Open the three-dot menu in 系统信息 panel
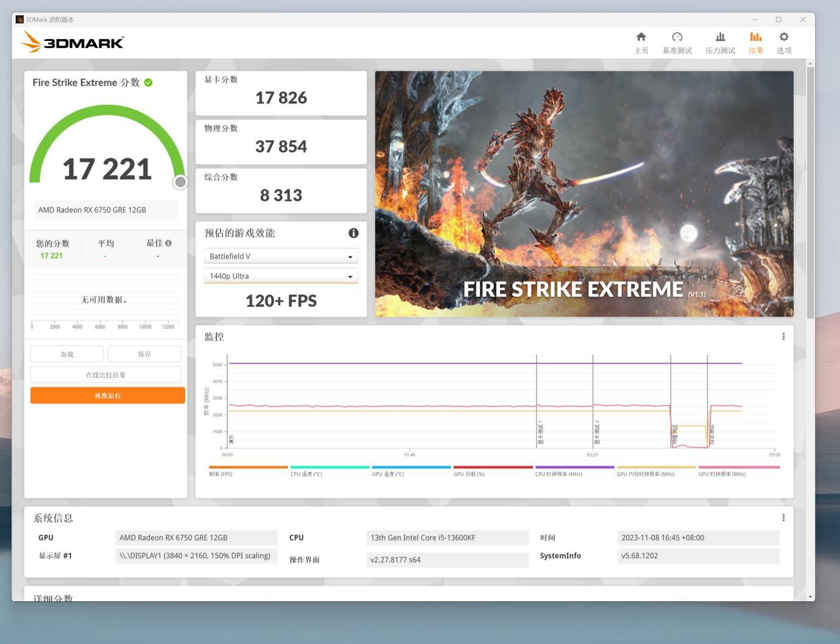Image resolution: width=840 pixels, height=644 pixels. pyautogui.click(x=783, y=517)
